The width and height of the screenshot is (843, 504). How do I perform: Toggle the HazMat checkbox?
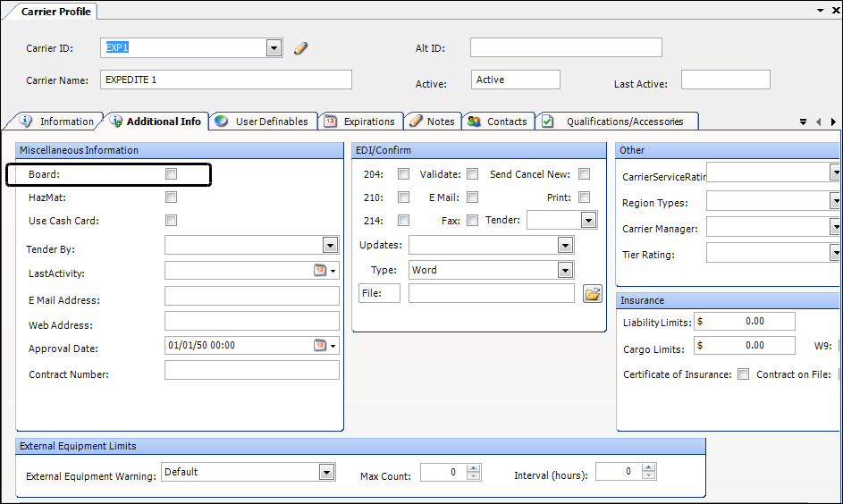pos(171,197)
